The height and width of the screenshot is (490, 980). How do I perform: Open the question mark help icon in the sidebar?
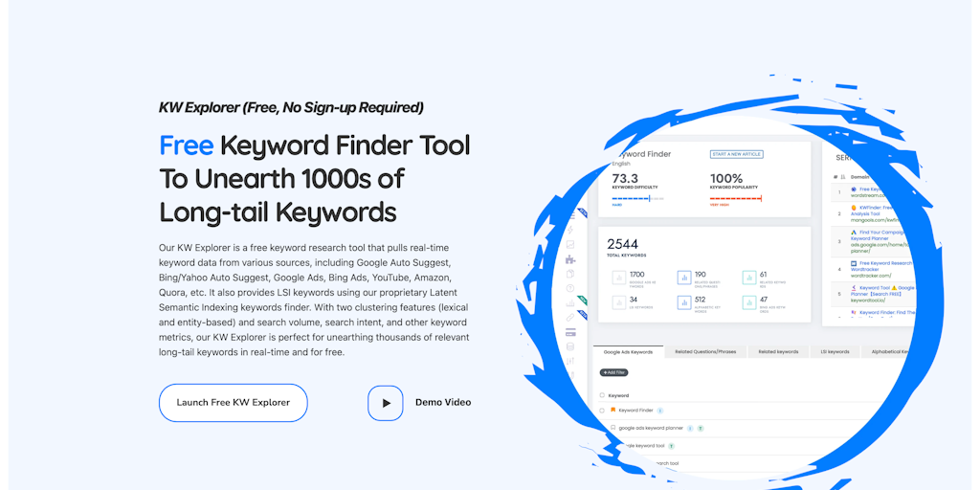coord(570,288)
